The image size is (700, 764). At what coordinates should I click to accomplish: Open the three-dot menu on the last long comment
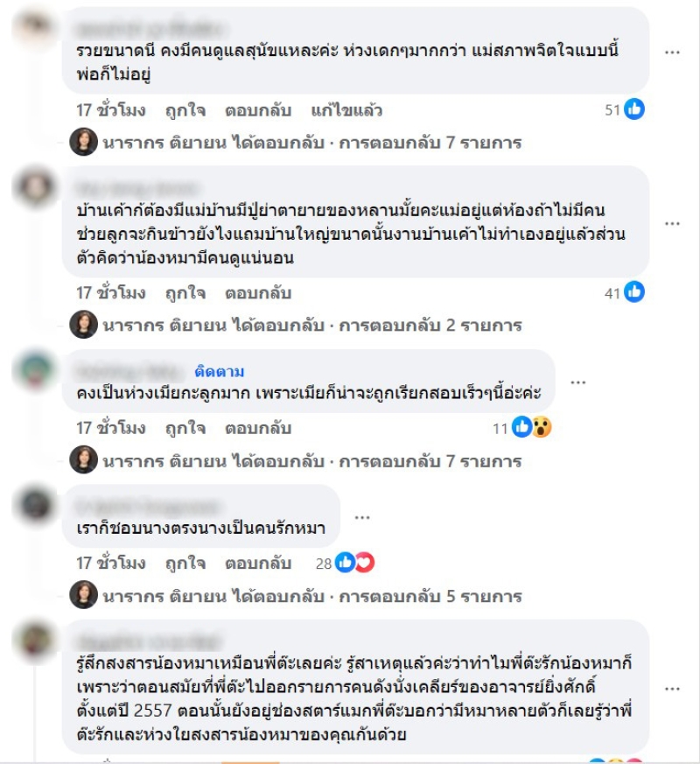[672, 689]
